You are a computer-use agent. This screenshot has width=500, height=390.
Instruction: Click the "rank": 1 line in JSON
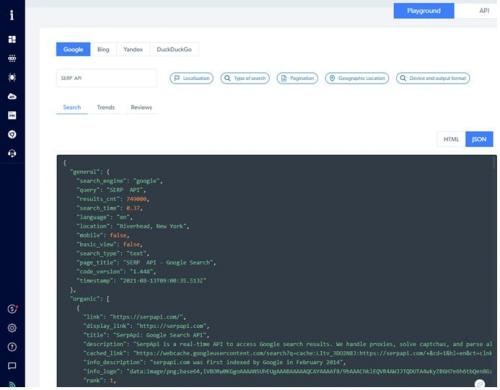100,380
